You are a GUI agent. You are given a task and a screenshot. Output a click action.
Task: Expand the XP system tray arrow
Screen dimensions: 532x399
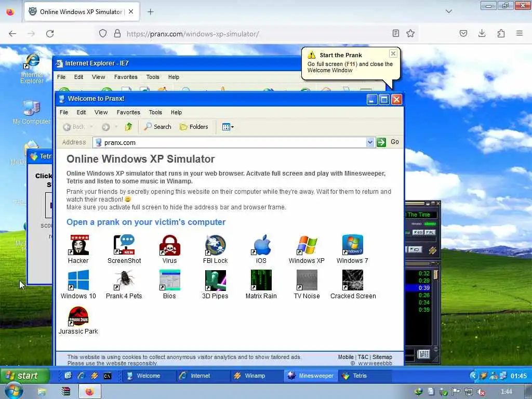point(473,376)
